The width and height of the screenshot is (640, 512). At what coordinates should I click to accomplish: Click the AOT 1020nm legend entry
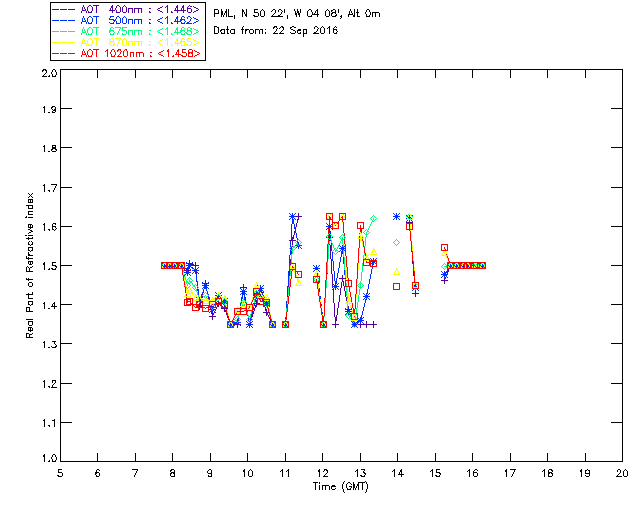point(126,53)
